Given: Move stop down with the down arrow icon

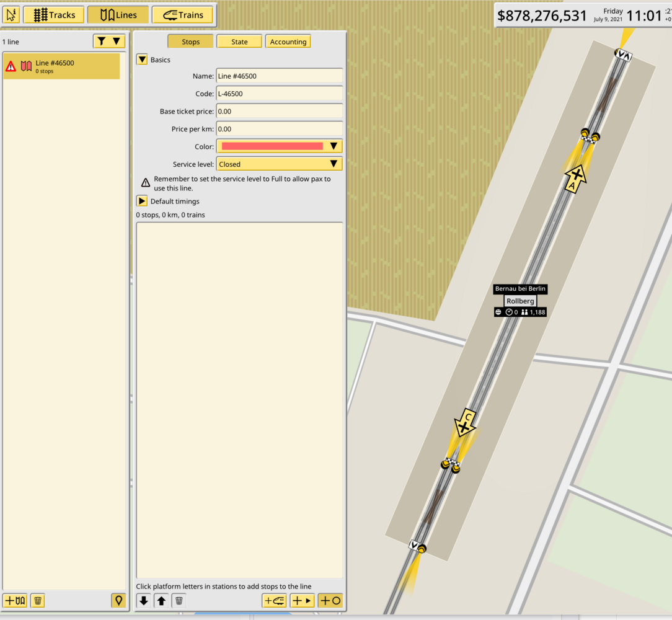Looking at the screenshot, I should [143, 600].
